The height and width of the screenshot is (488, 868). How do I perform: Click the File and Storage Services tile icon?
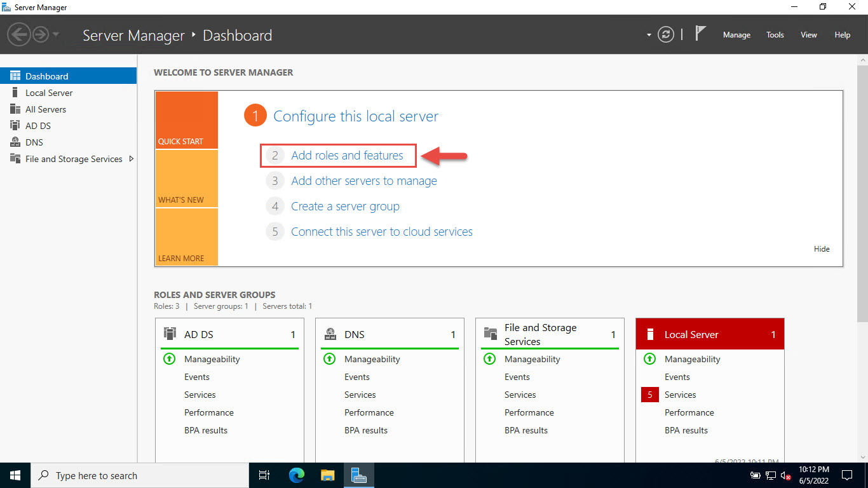(491, 334)
